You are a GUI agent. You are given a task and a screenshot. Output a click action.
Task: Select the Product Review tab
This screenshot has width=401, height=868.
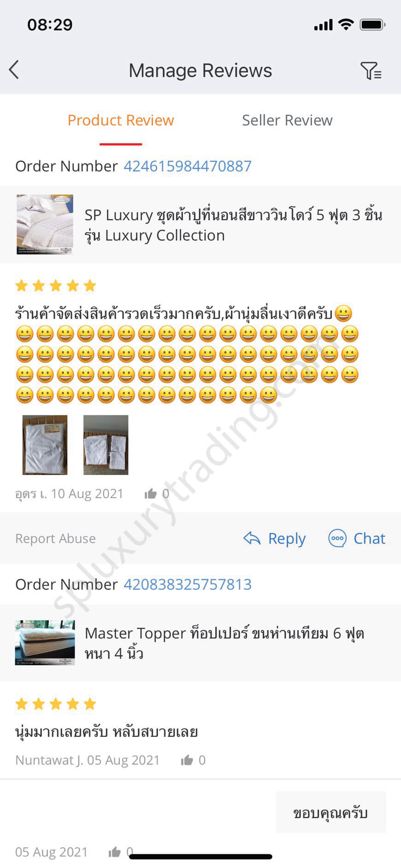point(121,120)
